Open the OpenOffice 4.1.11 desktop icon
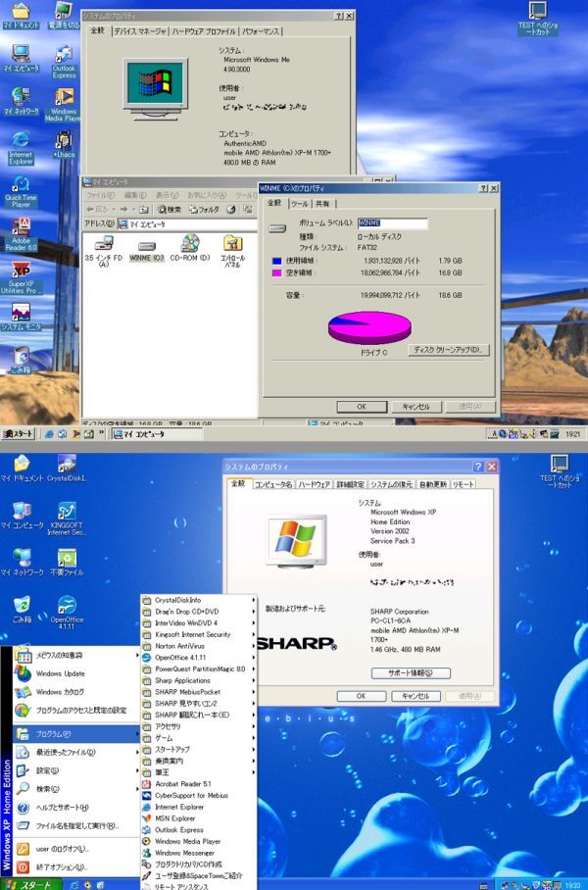The height and width of the screenshot is (890, 588). pos(67,605)
